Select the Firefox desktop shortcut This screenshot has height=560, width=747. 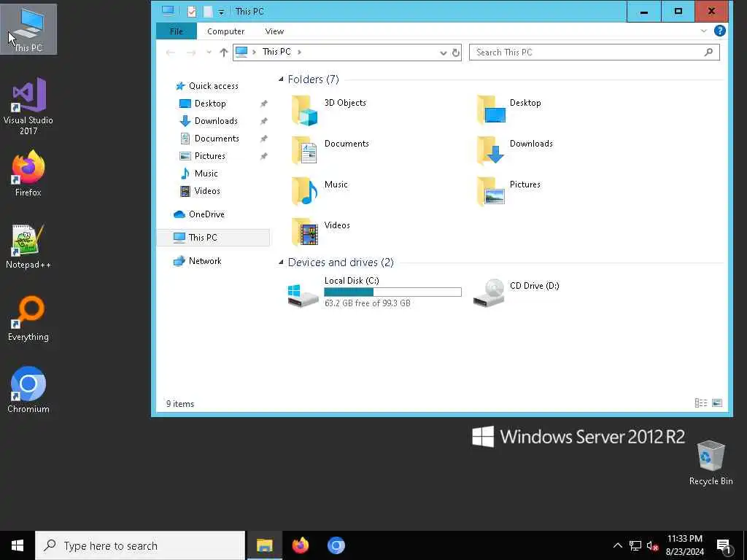coord(28,174)
